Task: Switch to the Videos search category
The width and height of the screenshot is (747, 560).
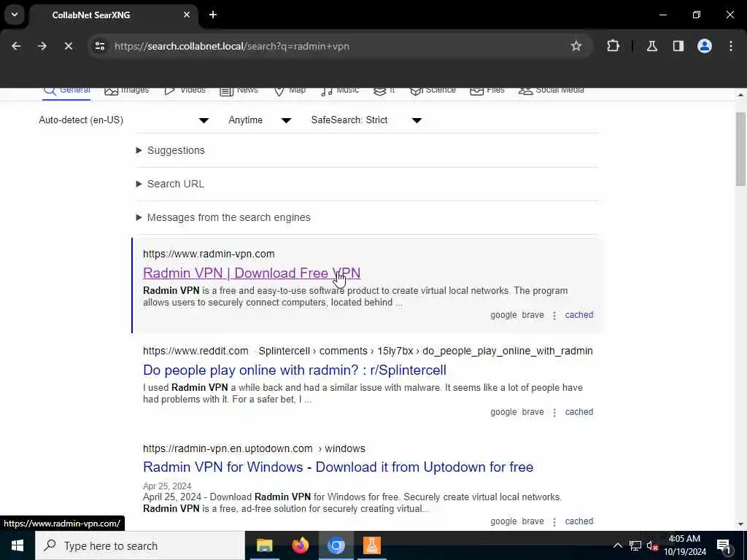Action: pyautogui.click(x=185, y=90)
